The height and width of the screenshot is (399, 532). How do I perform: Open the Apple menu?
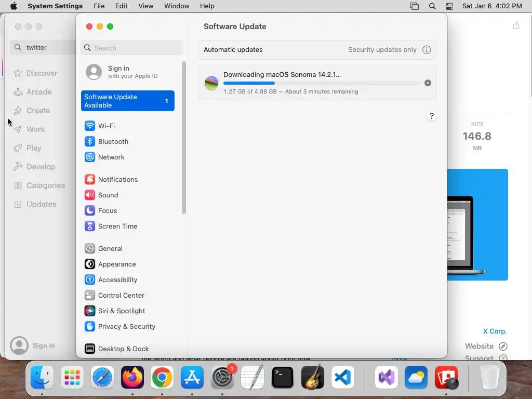[x=14, y=6]
